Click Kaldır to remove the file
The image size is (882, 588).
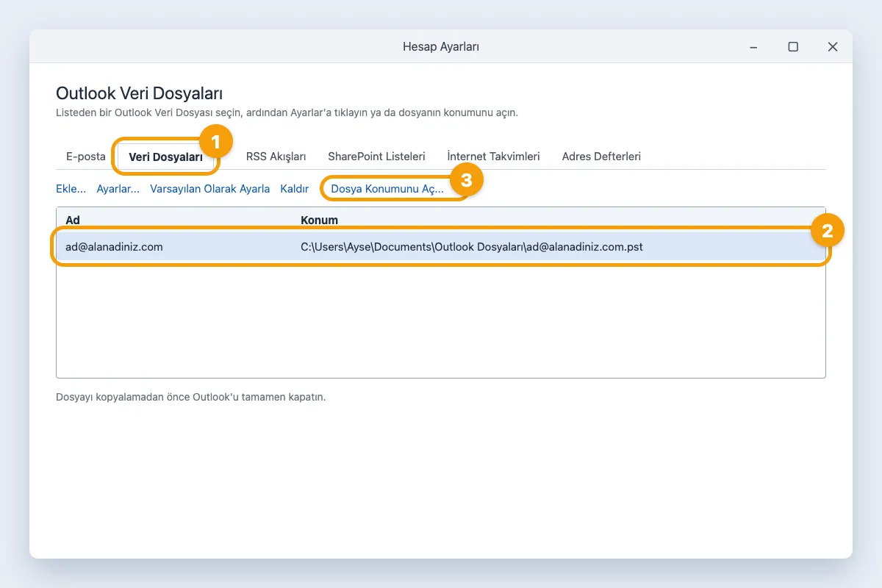295,189
